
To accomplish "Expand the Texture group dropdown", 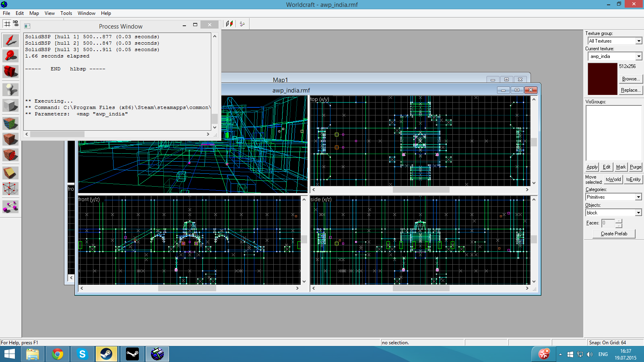I will (x=639, y=41).
